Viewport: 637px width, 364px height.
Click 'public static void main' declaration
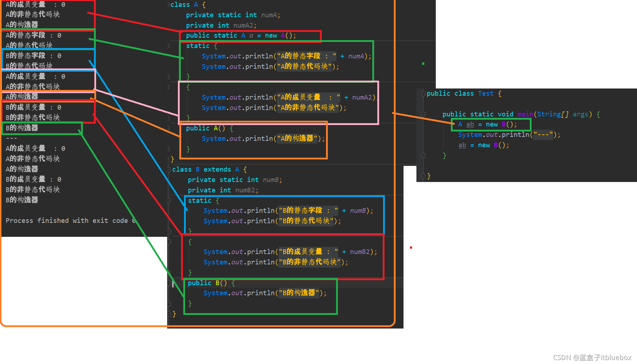pyautogui.click(x=521, y=114)
